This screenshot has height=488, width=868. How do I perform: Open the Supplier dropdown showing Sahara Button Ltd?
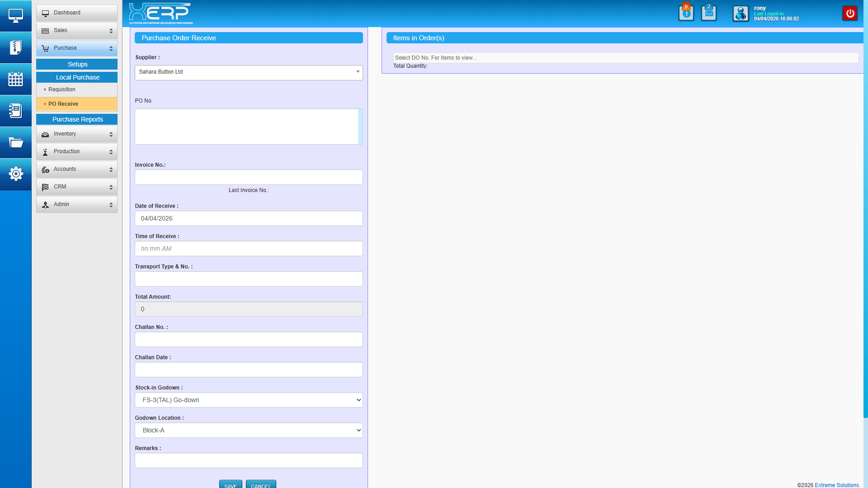point(249,72)
